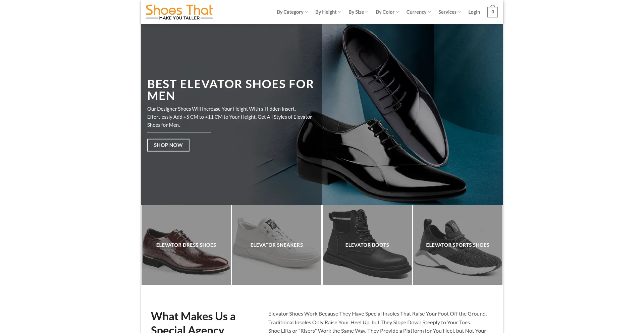Screen dimensions: 644x333
Task: Open the Elevator Sports Shoes tile
Action: tap(458, 245)
